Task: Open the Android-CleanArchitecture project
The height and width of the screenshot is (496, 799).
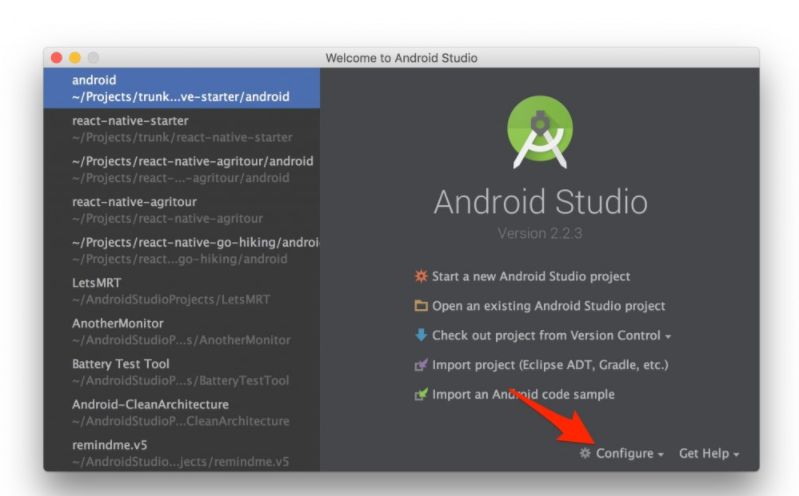Action: (181, 413)
